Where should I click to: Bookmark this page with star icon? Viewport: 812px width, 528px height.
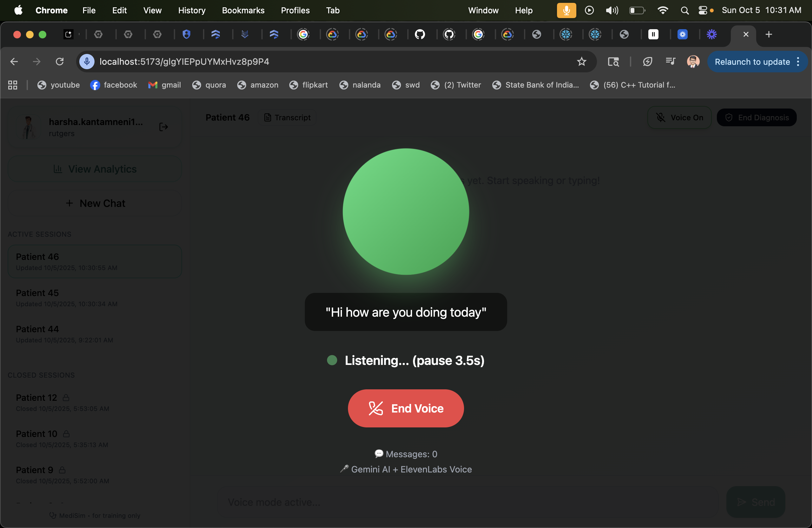(581, 62)
